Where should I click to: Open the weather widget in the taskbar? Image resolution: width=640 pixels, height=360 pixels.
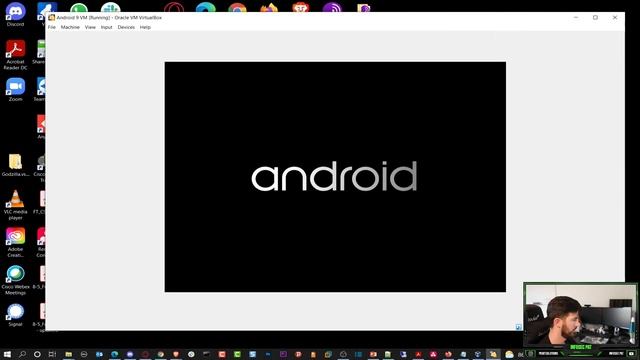[x=509, y=354]
